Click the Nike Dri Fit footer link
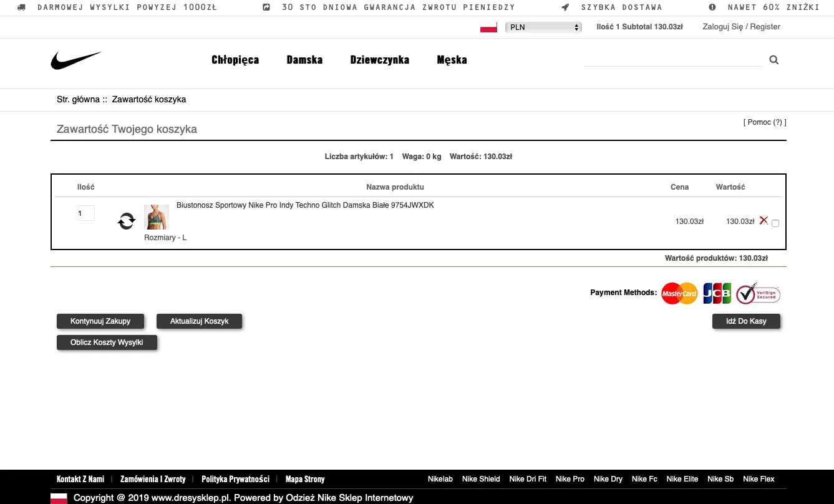The image size is (834, 504). (x=528, y=479)
